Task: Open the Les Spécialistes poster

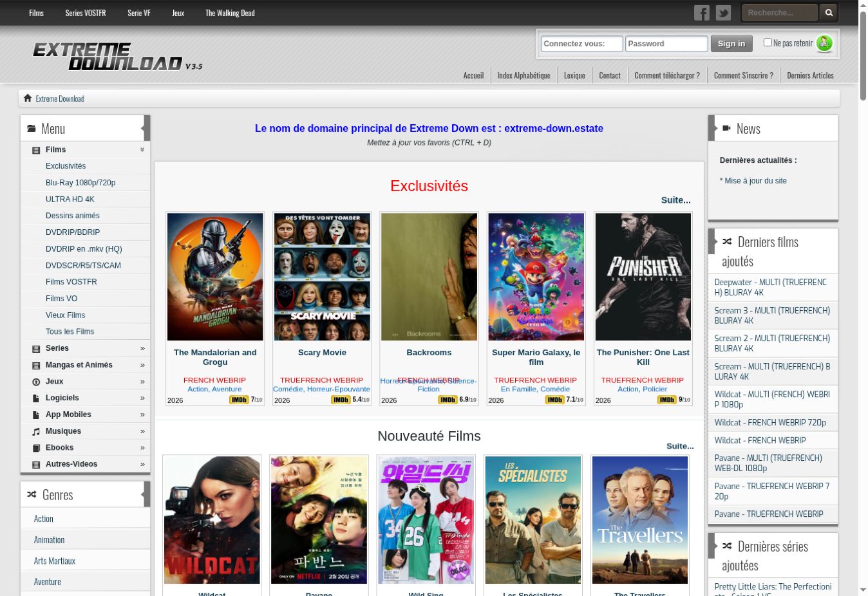Action: (533, 520)
